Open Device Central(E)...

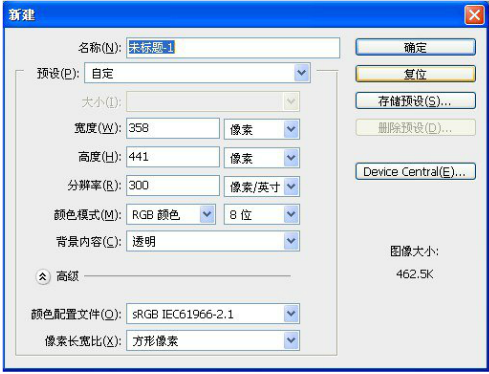pos(415,171)
